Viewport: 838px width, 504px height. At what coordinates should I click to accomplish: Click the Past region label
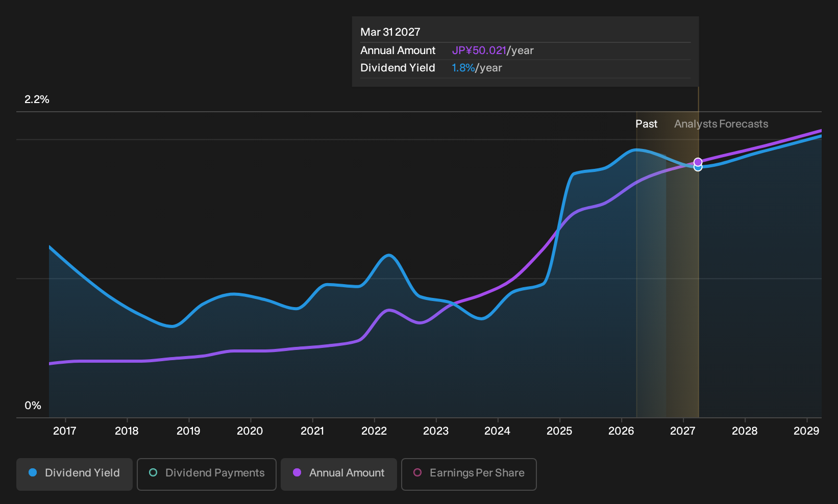pyautogui.click(x=646, y=124)
